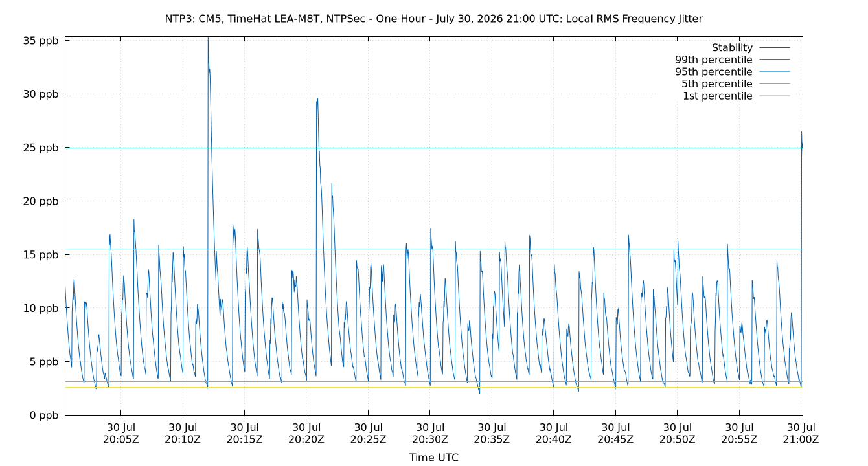Click the '5 ppb' y-axis label
This screenshot has width=868, height=466.
[x=43, y=361]
